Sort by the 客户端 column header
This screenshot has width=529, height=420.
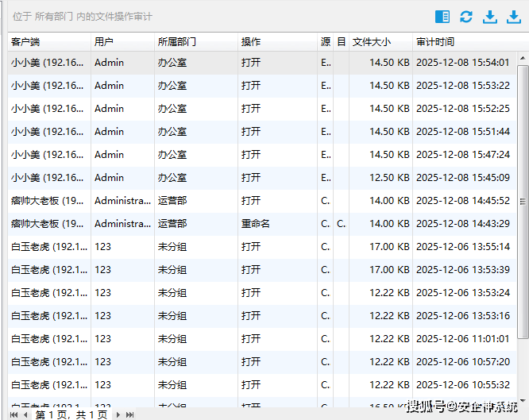click(x=48, y=41)
